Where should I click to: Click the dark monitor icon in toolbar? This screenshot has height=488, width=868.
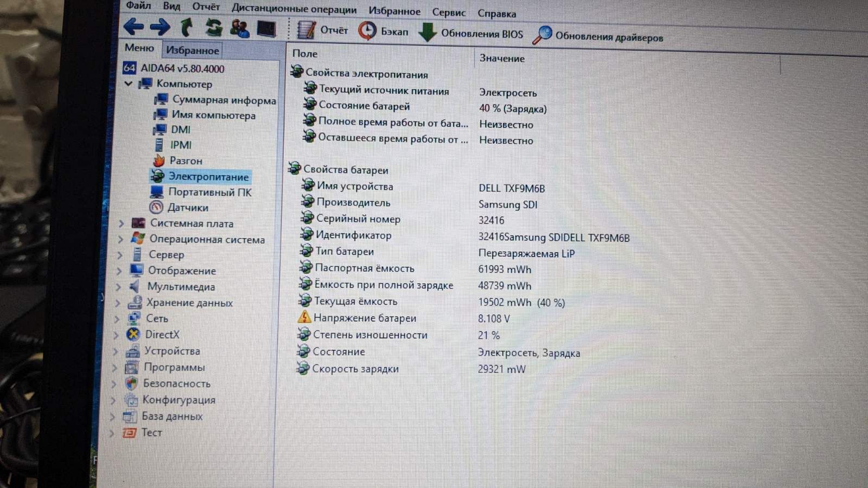point(266,29)
